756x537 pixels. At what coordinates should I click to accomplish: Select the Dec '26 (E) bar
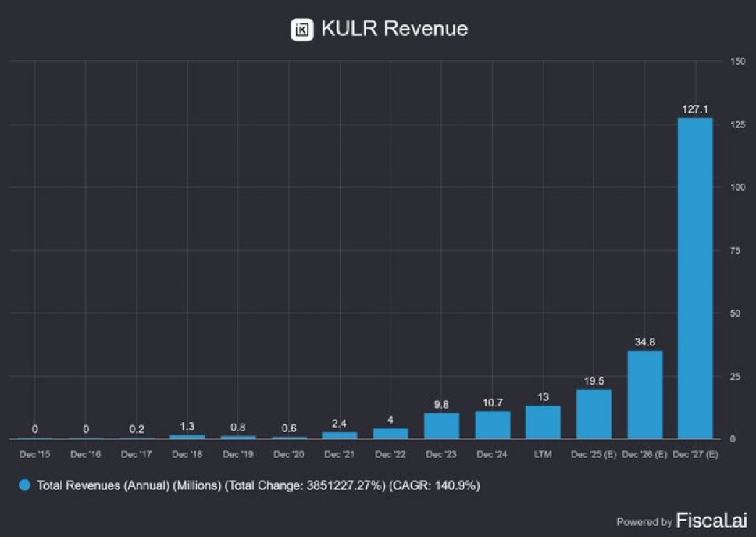[x=644, y=395]
